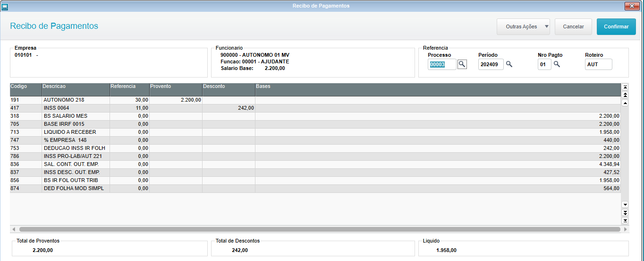This screenshot has height=261, width=644.
Task: Click right arrow of horizontal scrollbar
Action: 626,229
